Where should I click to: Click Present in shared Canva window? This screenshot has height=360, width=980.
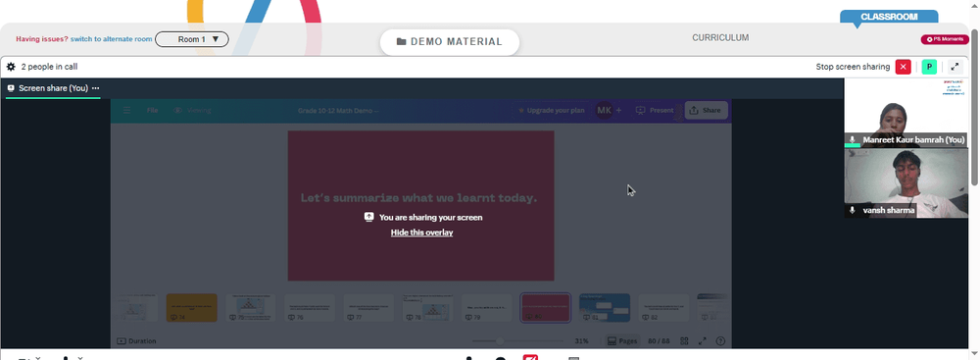(655, 110)
